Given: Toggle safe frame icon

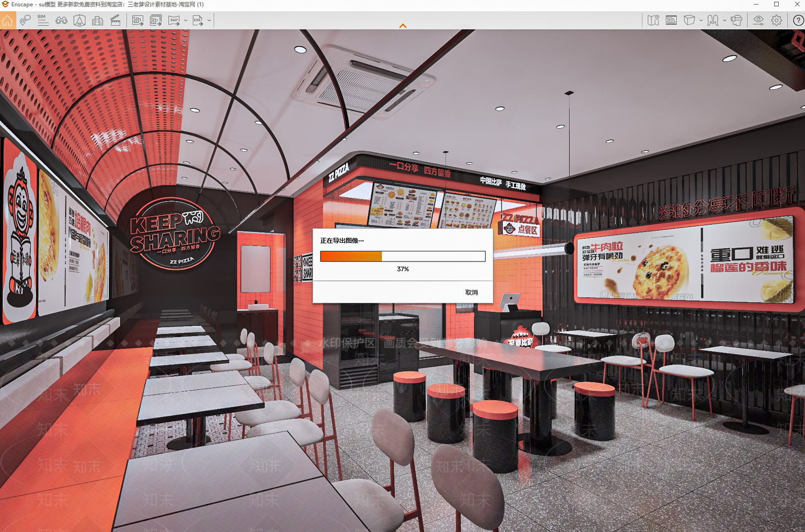Looking at the screenshot, I should pos(79,21).
